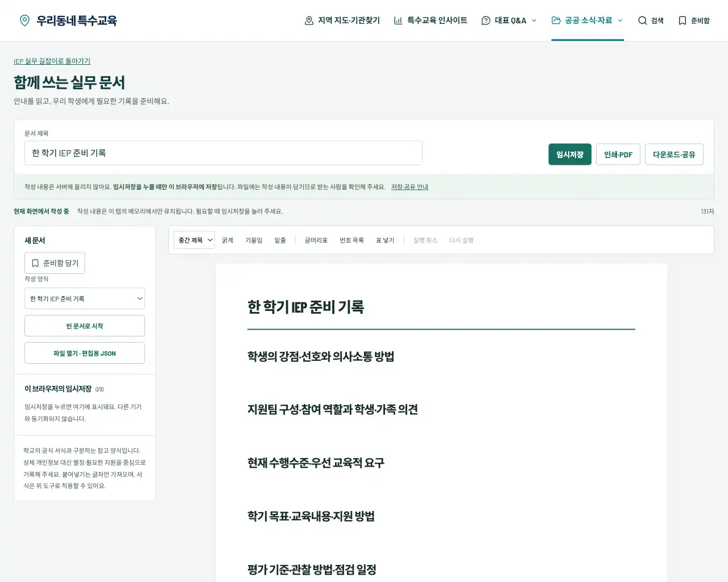
Task: Click heading 현재 수행수준·우선 교육적 요구
Action: [x=316, y=463]
